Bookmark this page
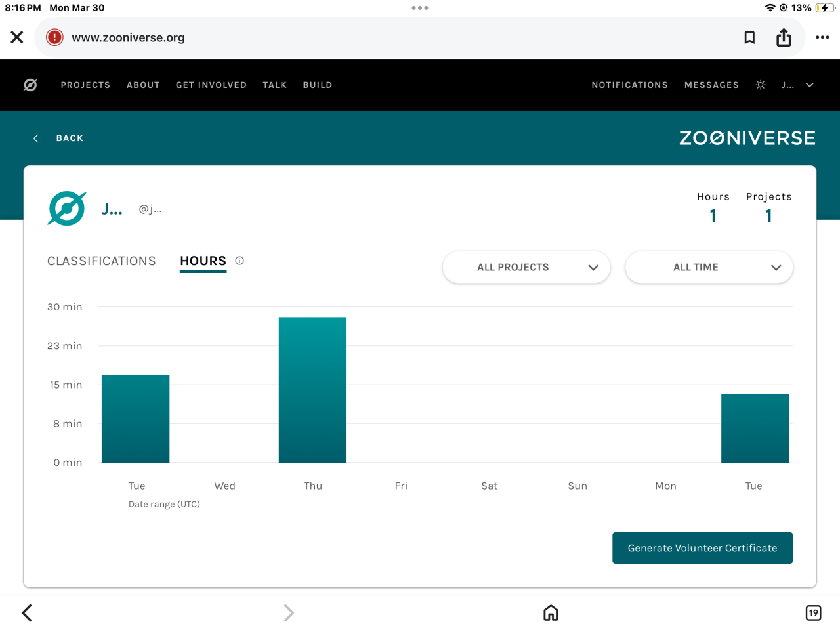This screenshot has width=840, height=630. (749, 37)
